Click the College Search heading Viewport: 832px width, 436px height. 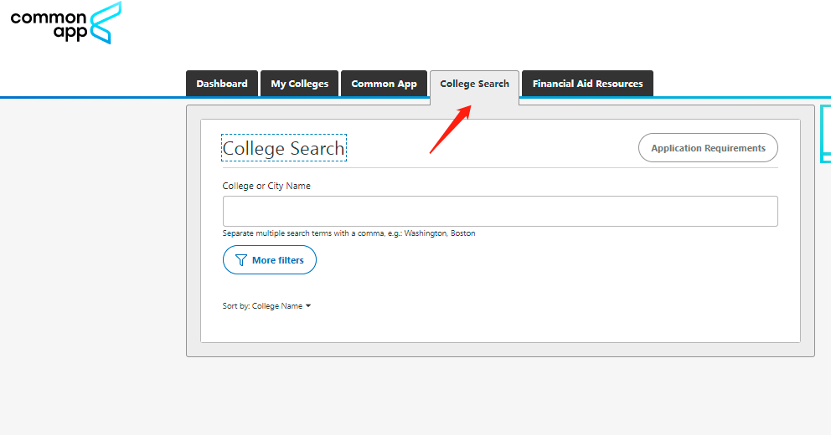point(284,148)
